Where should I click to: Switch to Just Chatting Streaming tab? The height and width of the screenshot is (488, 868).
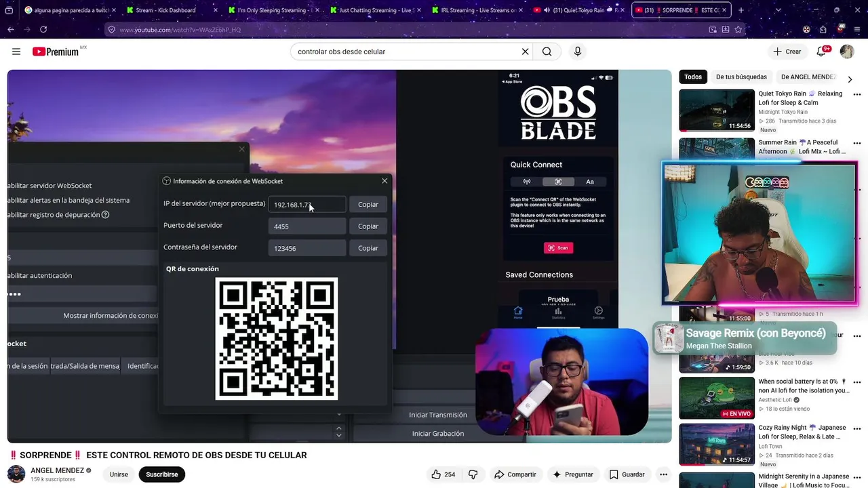tap(375, 10)
